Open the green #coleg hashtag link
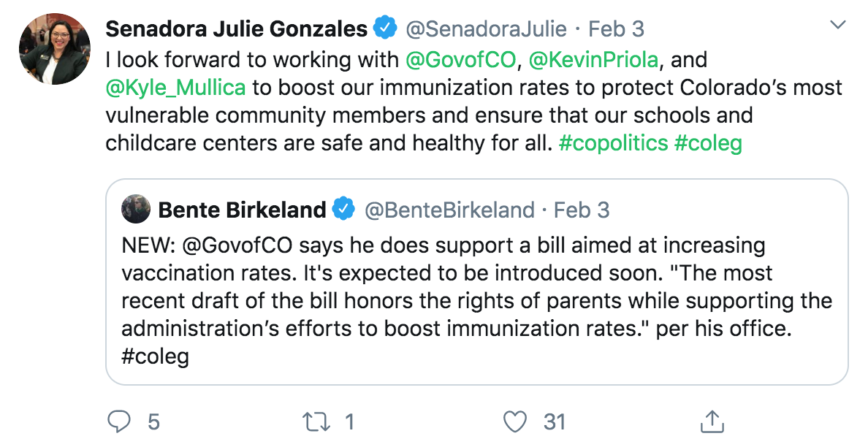The height and width of the screenshot is (447, 868). pos(708,142)
